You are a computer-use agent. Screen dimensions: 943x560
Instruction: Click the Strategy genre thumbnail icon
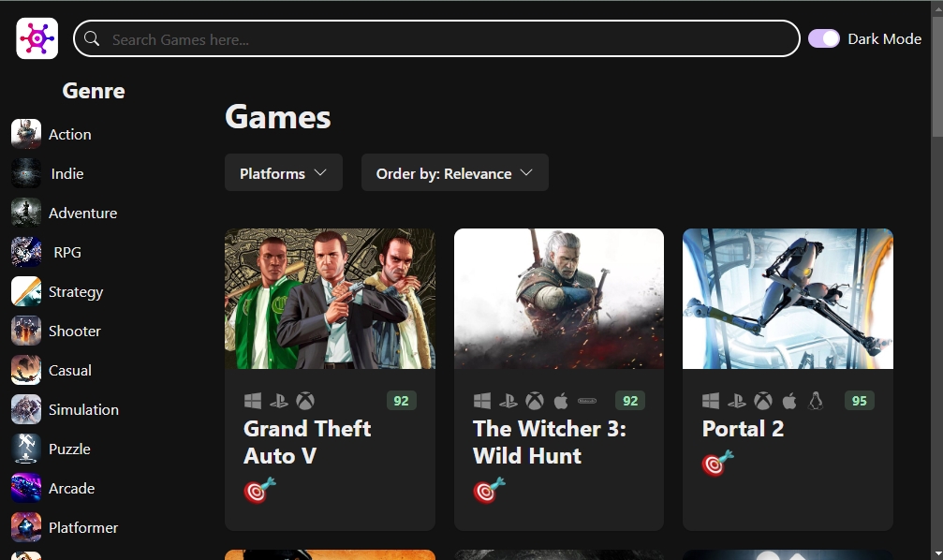pos(26,292)
